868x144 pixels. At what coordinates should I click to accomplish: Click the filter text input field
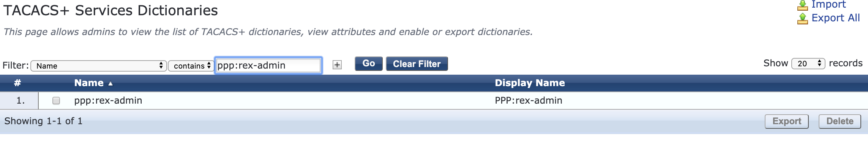[x=268, y=65]
